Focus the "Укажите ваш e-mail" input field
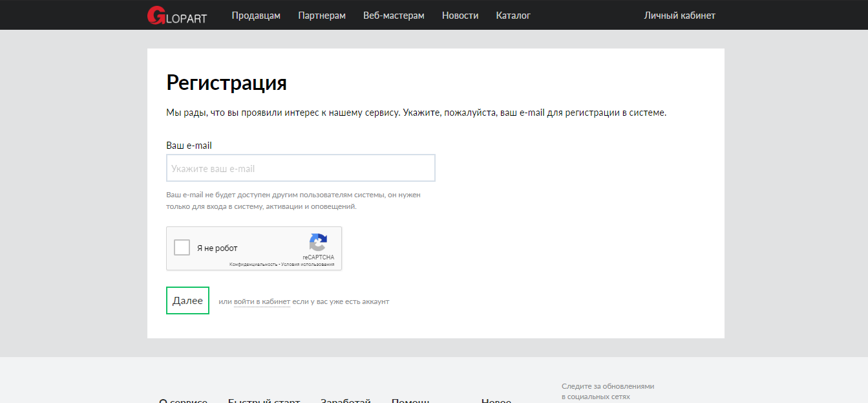Viewport: 868px width, 403px height. click(301, 168)
